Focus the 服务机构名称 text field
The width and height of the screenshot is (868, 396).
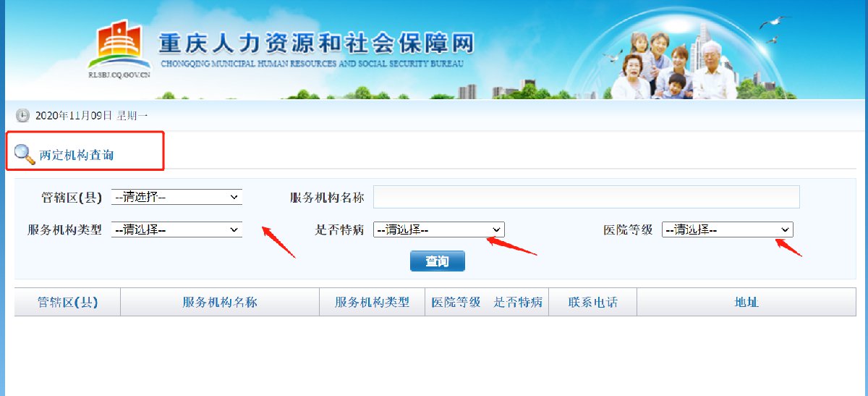(x=587, y=197)
